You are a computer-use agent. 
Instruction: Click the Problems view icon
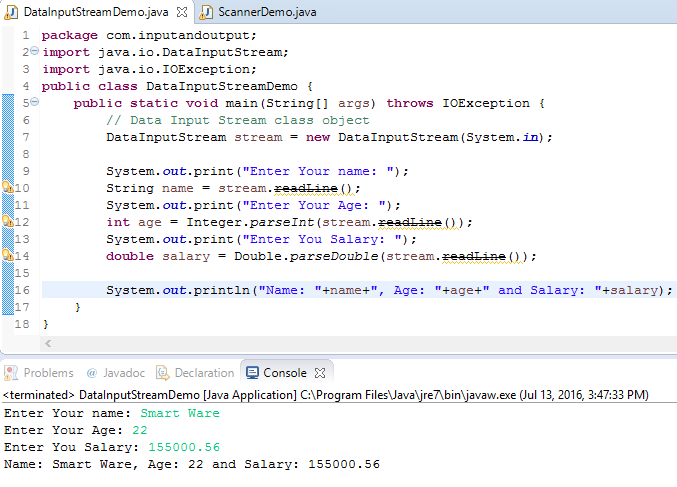pos(11,373)
